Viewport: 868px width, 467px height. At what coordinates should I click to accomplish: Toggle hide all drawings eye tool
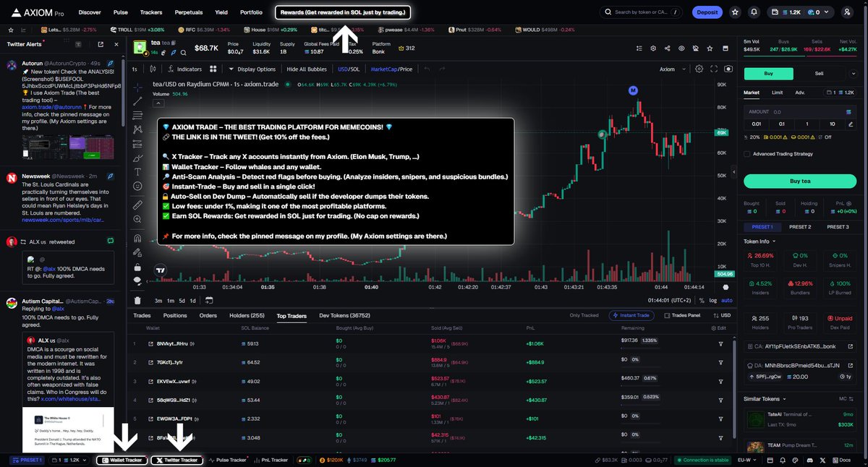(137, 282)
